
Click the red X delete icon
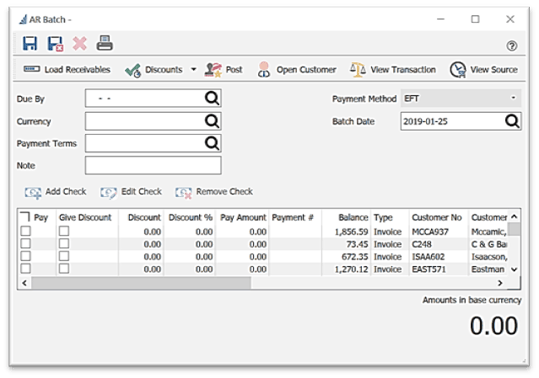[x=79, y=44]
